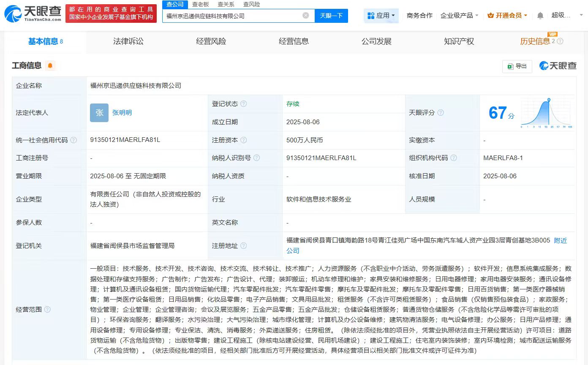The image size is (588, 365).
Task: Click the 500万人民币 registered capital value
Action: pyautogui.click(x=305, y=140)
